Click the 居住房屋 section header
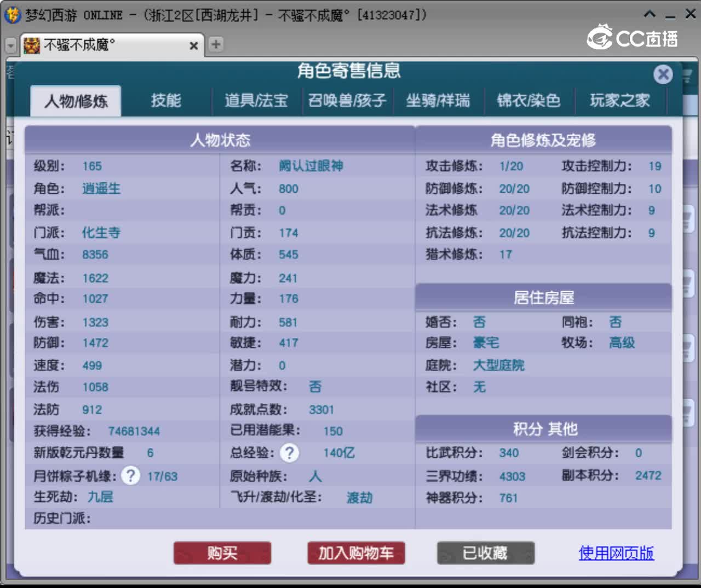The height and width of the screenshot is (588, 701). click(x=543, y=298)
